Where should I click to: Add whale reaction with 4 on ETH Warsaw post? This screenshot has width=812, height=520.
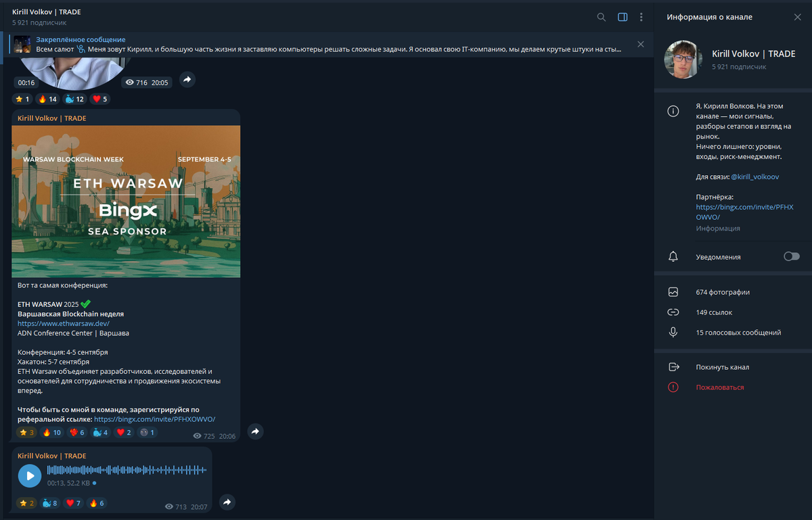(101, 433)
